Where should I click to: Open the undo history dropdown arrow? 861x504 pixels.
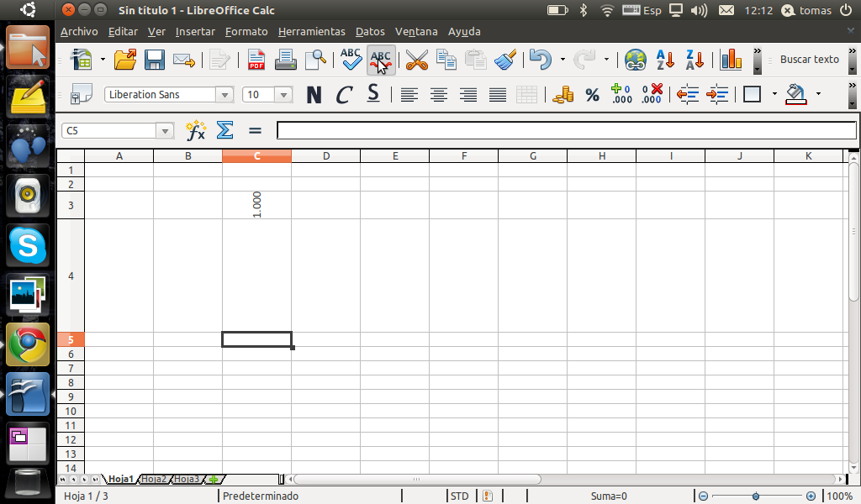[563, 60]
